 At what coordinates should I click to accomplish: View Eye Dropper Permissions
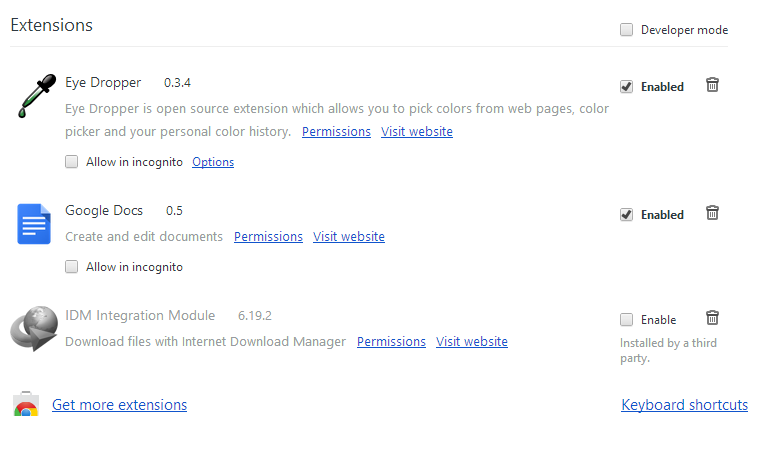336,132
